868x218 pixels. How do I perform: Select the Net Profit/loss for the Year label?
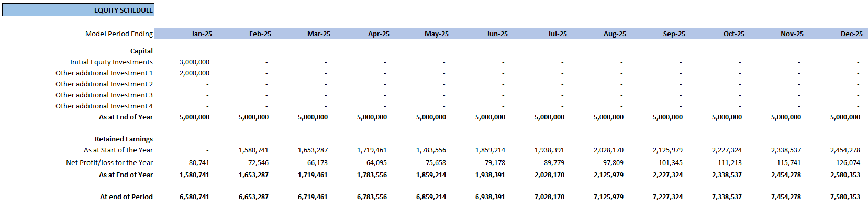[x=109, y=163]
